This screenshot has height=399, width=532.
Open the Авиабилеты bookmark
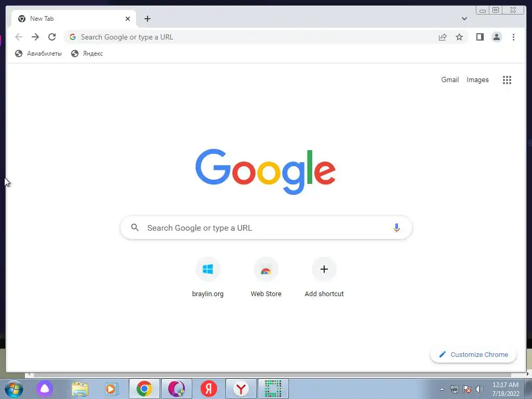[x=38, y=54]
